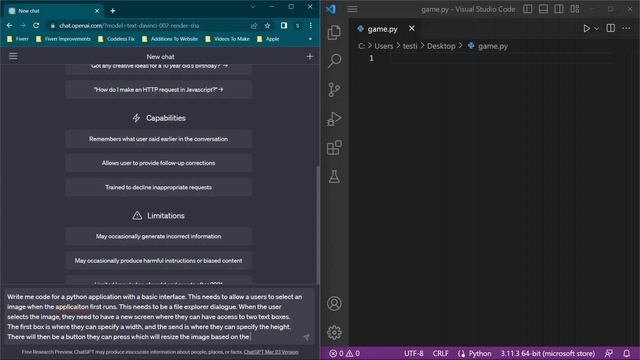The width and height of the screenshot is (640, 360).
Task: Expand the run options dropdown arrow
Action: pyautogui.click(x=596, y=29)
